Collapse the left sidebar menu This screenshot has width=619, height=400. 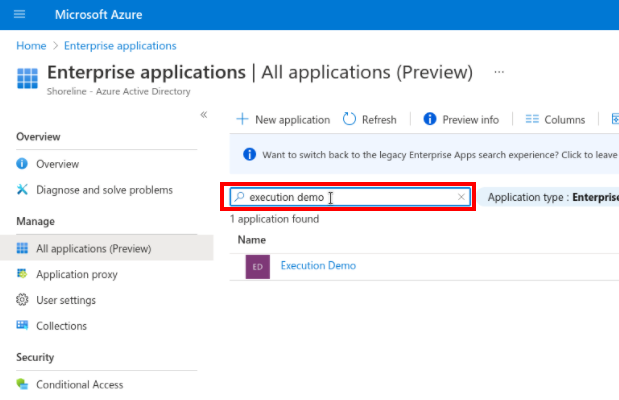(204, 115)
